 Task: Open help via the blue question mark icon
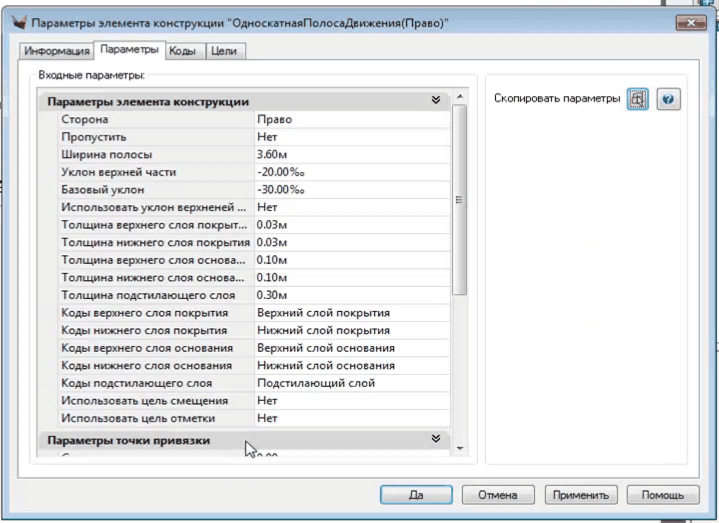pos(669,100)
